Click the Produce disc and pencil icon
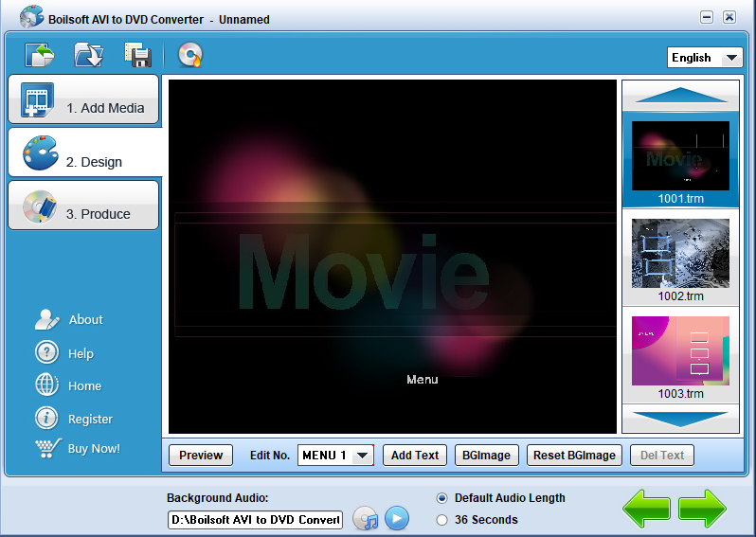Viewport: 756px width, 537px height. click(40, 206)
